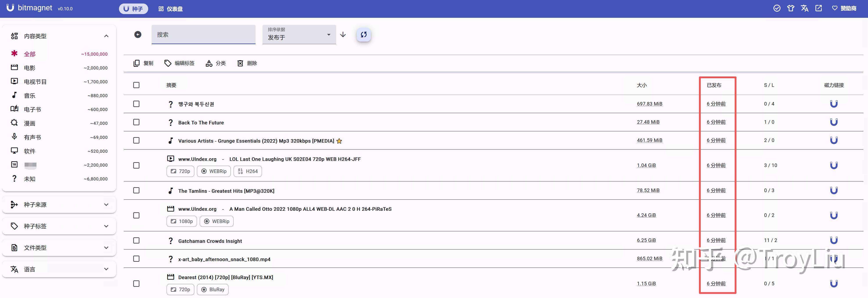Check the A Man Called Otto row
The width and height of the screenshot is (868, 298).
(x=136, y=215)
